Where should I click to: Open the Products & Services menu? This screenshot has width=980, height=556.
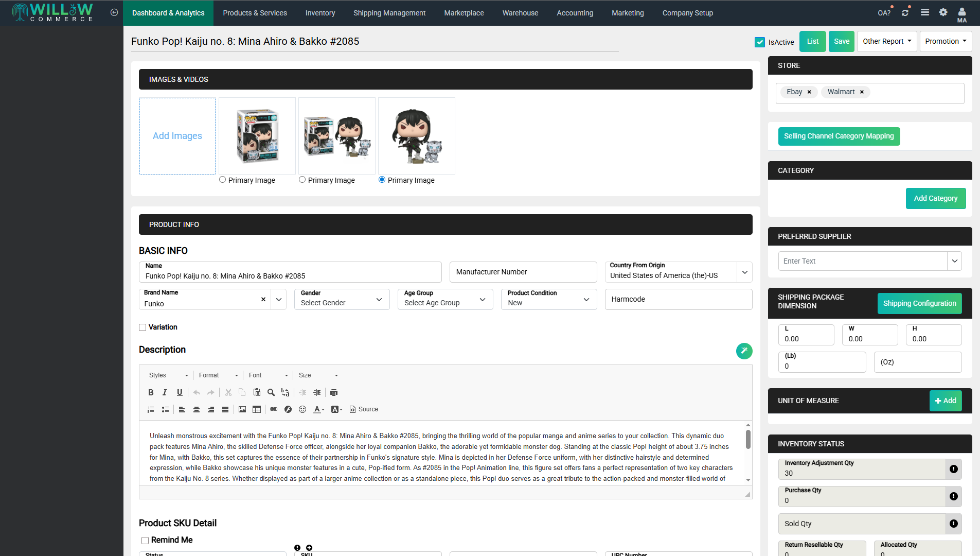(255, 13)
